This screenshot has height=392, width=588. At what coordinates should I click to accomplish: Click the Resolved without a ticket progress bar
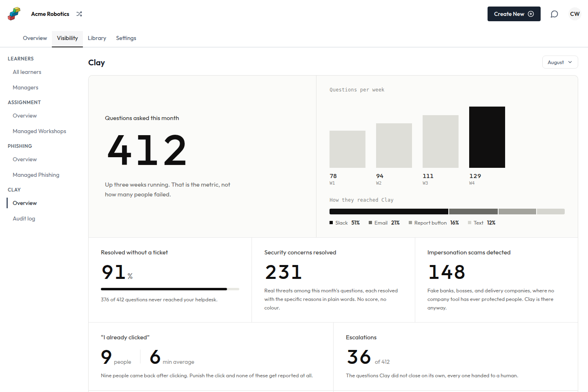point(170,289)
